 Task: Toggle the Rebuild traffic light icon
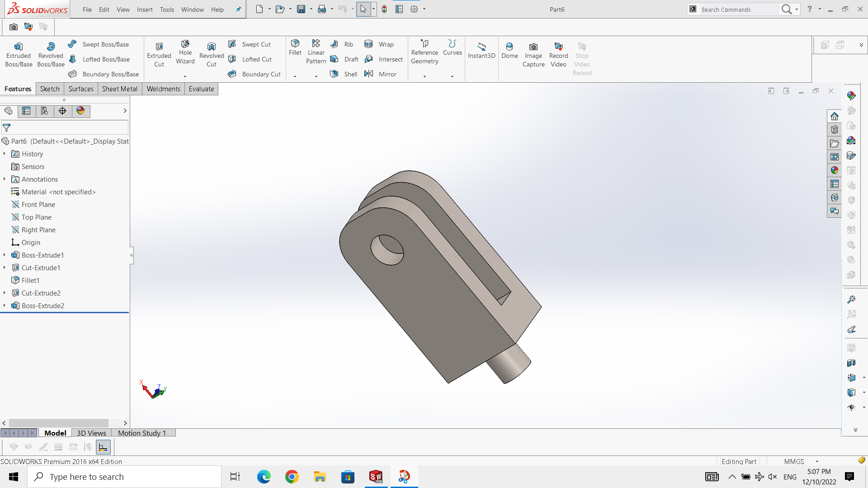click(x=384, y=9)
